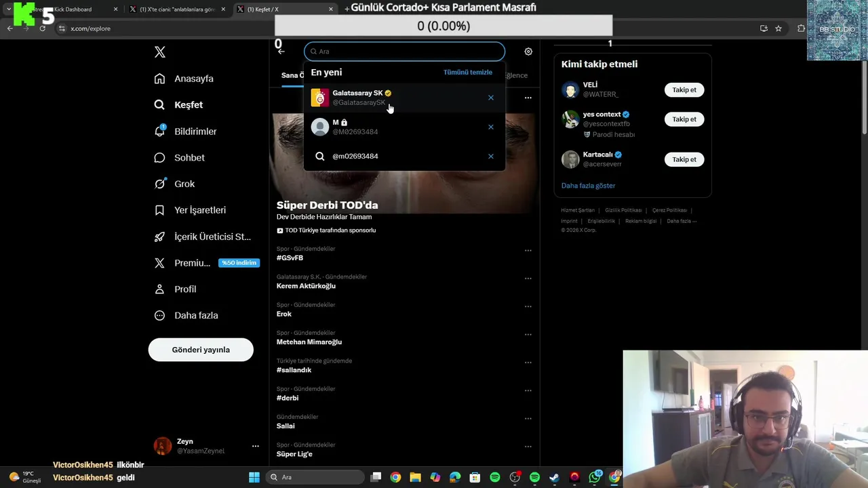This screenshot has width=868, height=488.
Task: Open Keşfet from the sidebar
Action: pyautogui.click(x=178, y=105)
